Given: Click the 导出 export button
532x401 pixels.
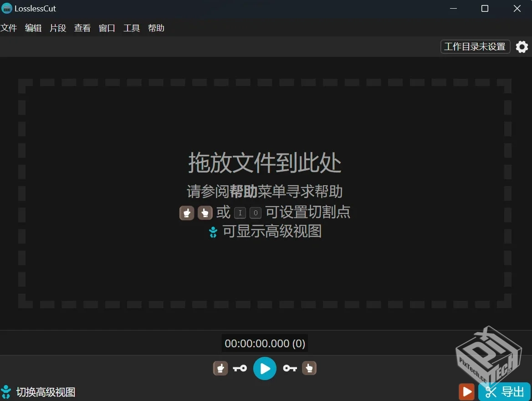Looking at the screenshot, I should [x=504, y=391].
